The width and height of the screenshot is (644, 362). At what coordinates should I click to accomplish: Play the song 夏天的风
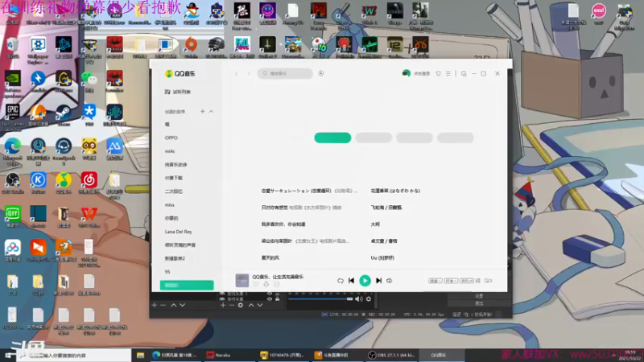pyautogui.click(x=270, y=257)
